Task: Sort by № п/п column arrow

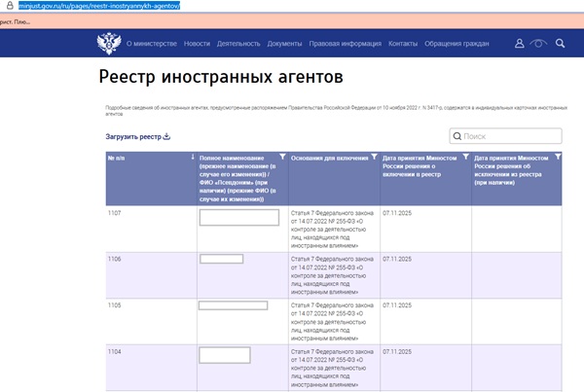Action: point(193,157)
